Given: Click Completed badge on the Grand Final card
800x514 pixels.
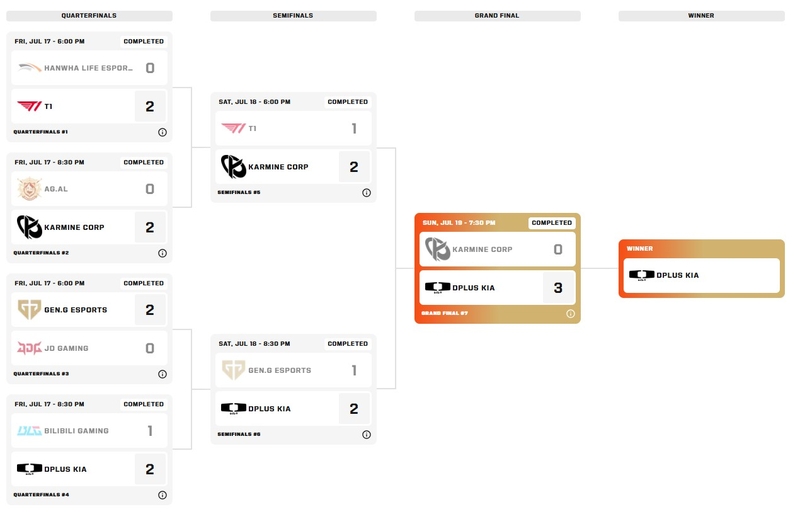Looking at the screenshot, I should pyautogui.click(x=552, y=223).
